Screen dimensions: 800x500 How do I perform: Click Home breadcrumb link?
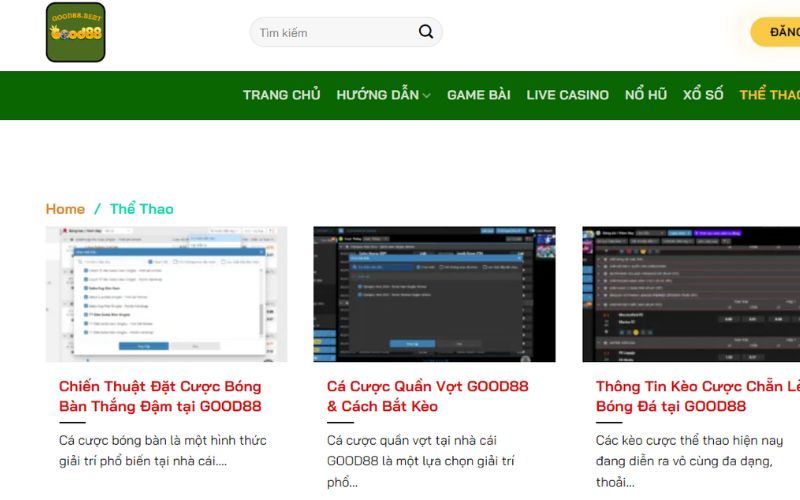65,209
